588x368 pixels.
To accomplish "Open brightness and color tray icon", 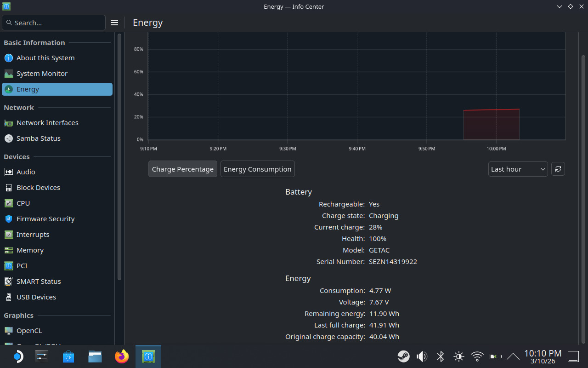I will (x=458, y=356).
